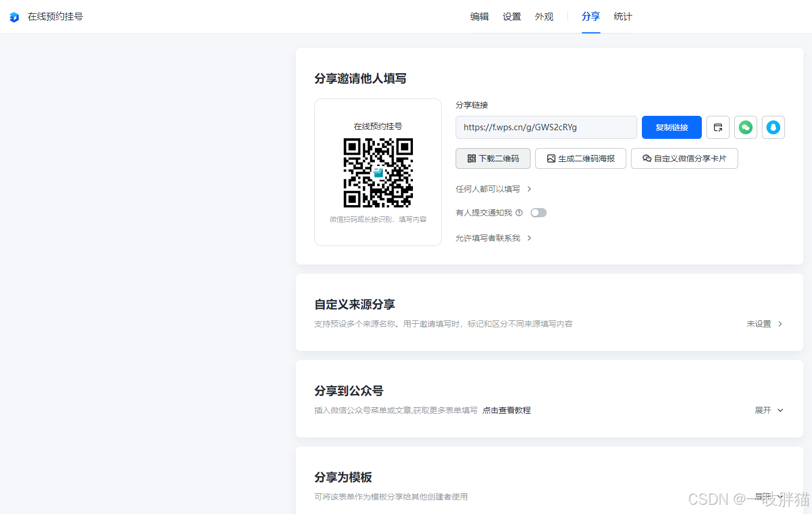812x514 pixels.
Task: Switch to the 设置 tab
Action: [x=512, y=17]
